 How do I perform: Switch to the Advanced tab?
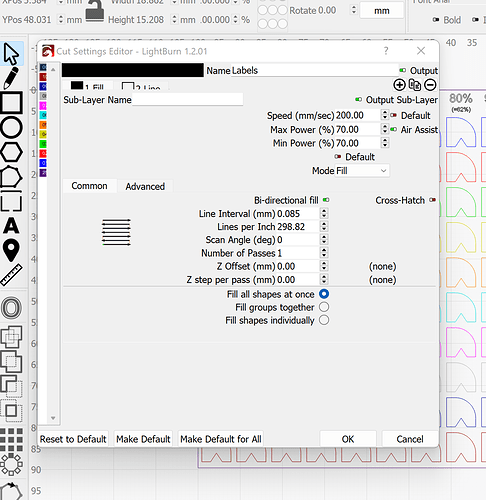[x=145, y=186]
